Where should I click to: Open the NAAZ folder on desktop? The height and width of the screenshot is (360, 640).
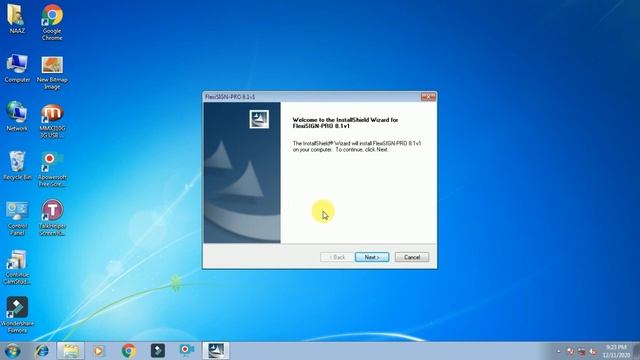coord(17,19)
